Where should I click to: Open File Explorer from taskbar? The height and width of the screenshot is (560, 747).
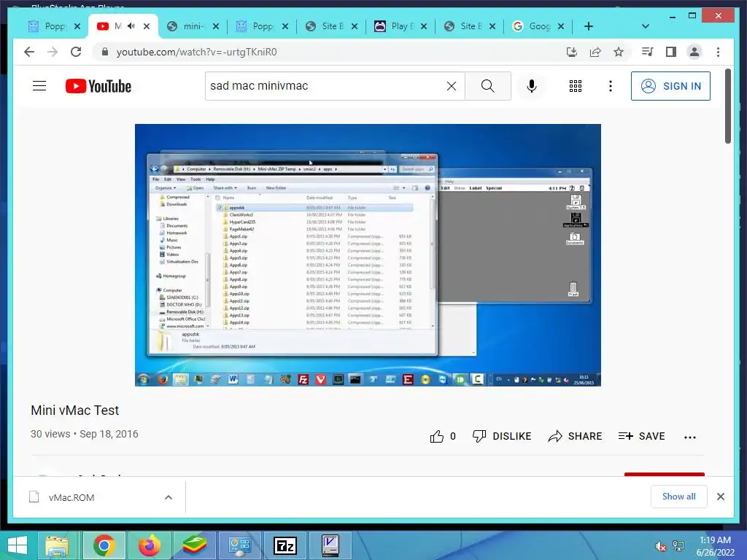click(57, 545)
